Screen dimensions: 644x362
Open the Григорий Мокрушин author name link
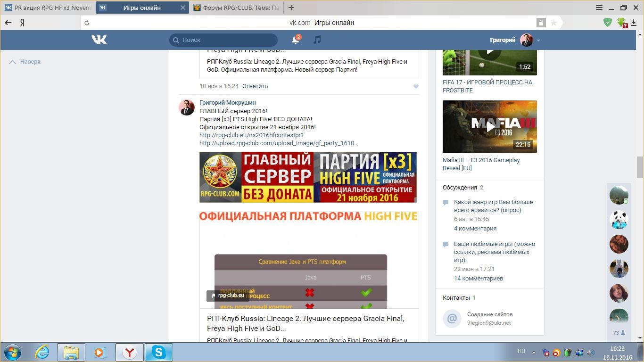coord(228,103)
